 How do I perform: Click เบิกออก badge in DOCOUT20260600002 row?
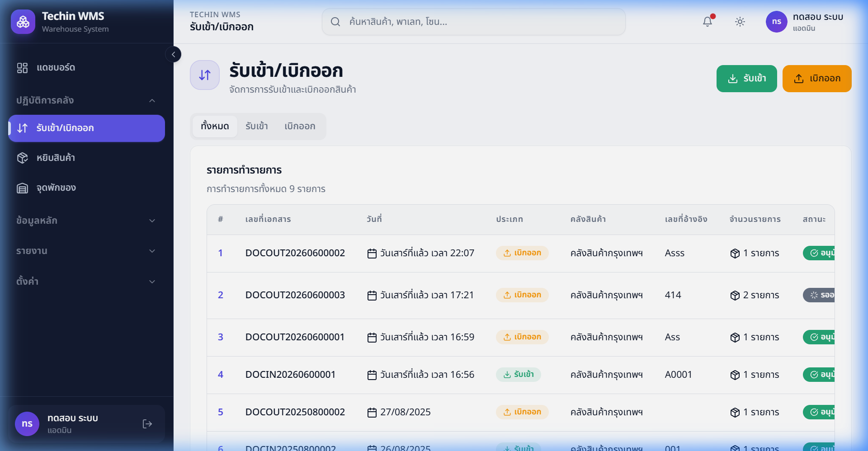pyautogui.click(x=522, y=253)
